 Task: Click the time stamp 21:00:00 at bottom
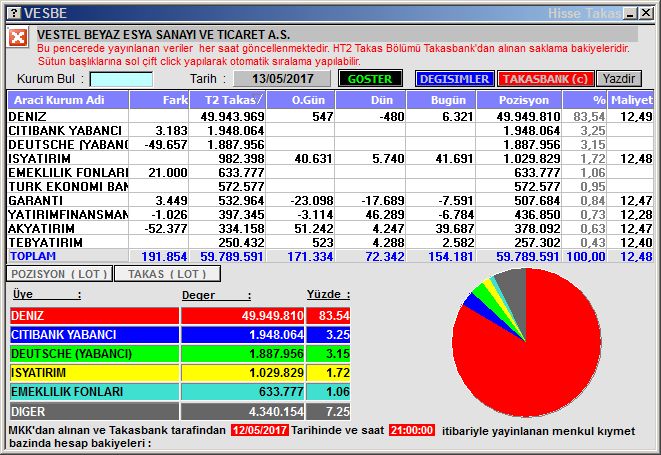coord(412,430)
